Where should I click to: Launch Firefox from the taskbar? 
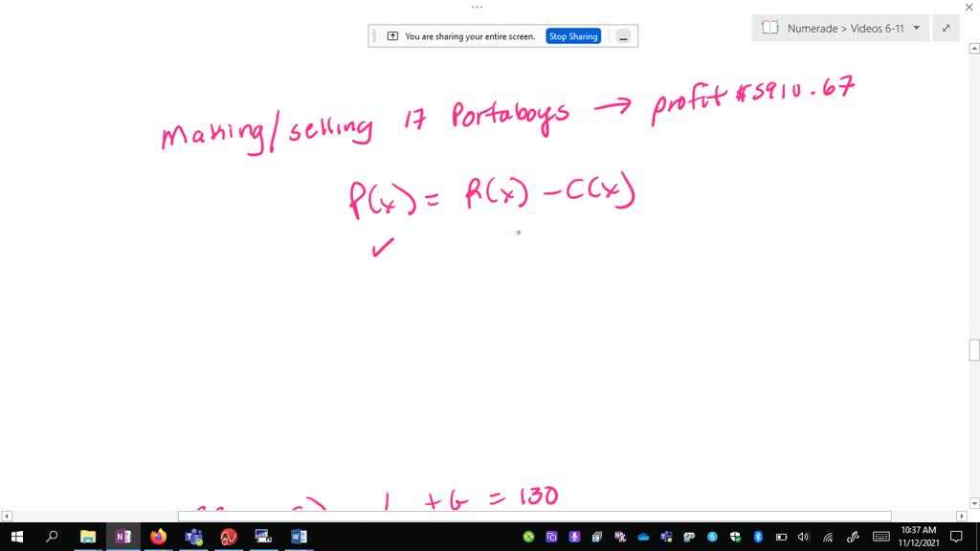(158, 537)
